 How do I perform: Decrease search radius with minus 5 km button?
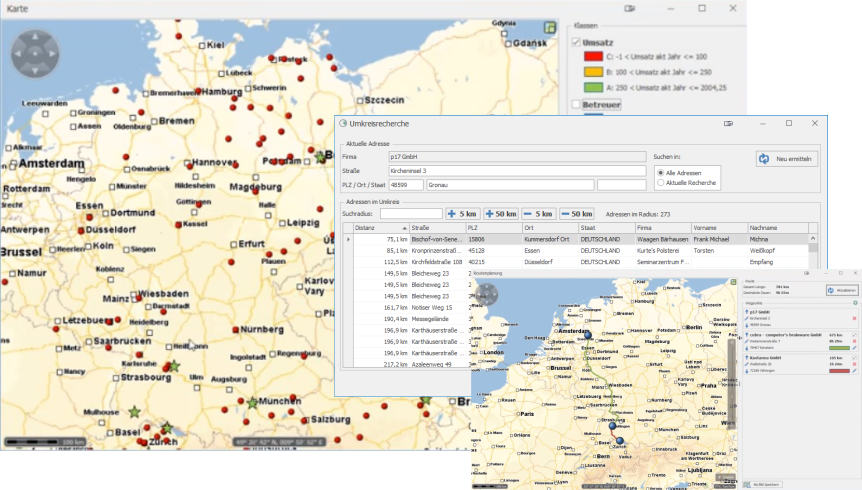click(x=538, y=213)
